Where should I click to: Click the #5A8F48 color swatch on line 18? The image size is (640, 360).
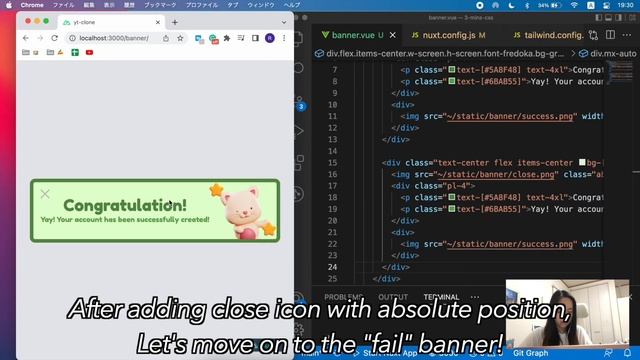[x=452, y=197]
